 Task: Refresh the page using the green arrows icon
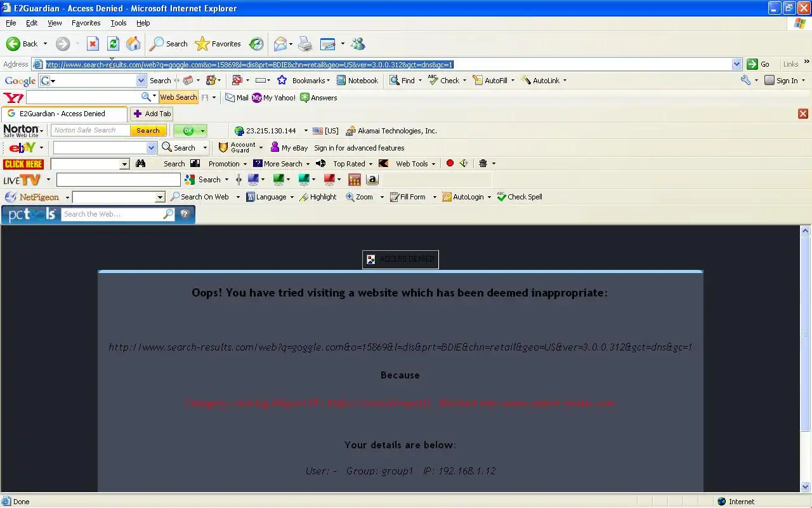113,44
